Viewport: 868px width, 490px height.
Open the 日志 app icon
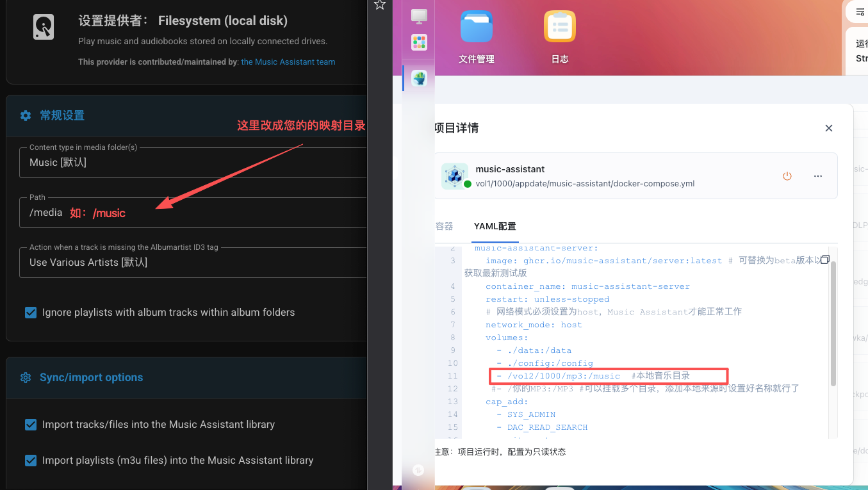559,26
